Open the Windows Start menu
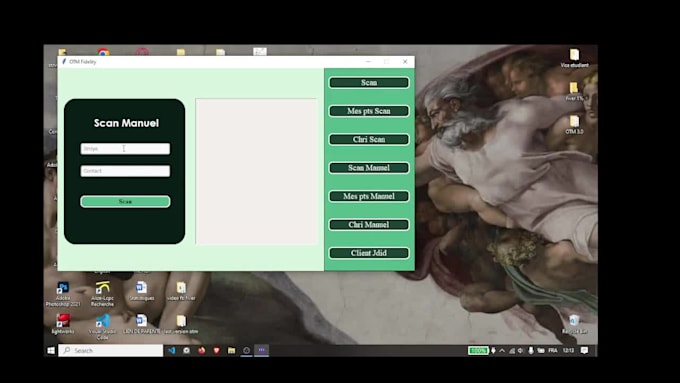This screenshot has width=680, height=383. coord(51,350)
